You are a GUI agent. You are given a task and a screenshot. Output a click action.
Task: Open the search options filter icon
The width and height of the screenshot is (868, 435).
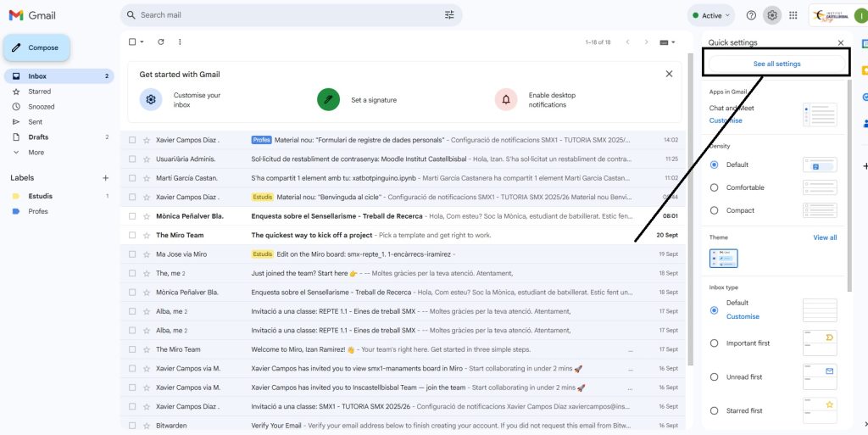449,15
